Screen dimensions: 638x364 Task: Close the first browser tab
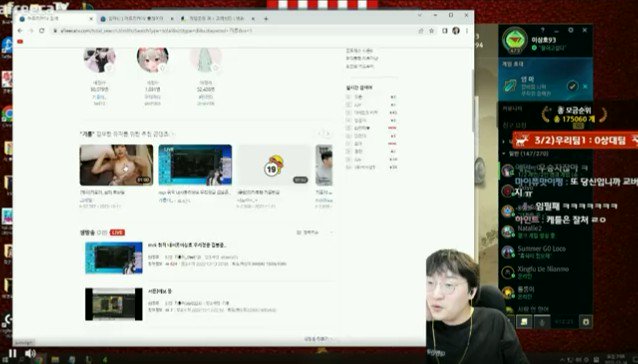(x=91, y=19)
